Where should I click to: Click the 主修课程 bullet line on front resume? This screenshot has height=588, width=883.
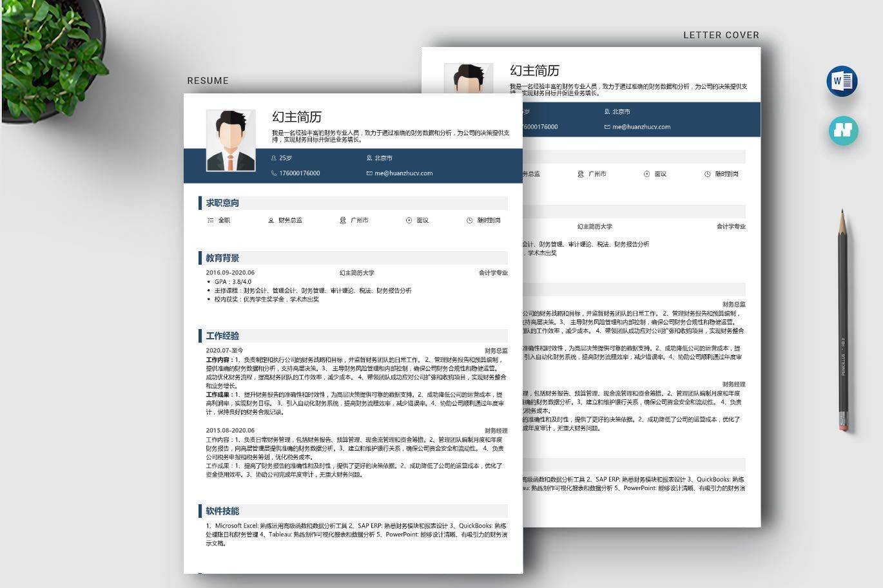tap(313, 290)
